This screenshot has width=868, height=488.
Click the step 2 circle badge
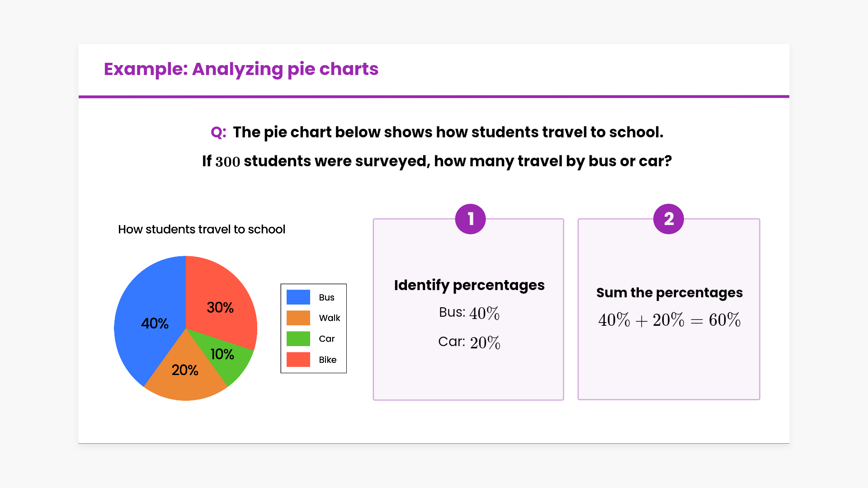click(668, 219)
